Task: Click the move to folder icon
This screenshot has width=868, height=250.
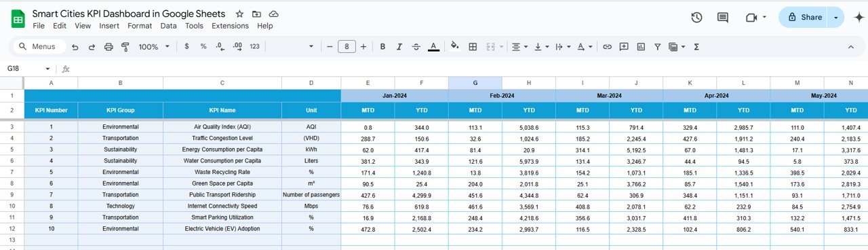Action: (256, 14)
